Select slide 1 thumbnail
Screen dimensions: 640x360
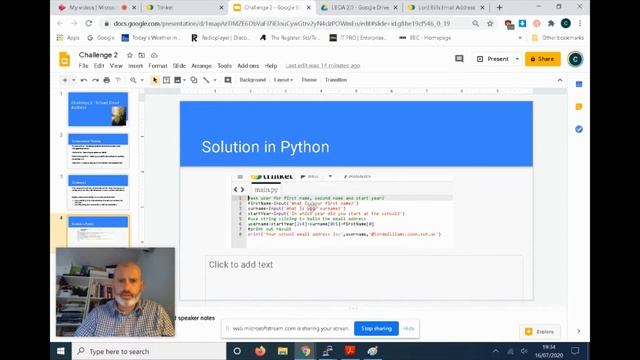coord(98,109)
